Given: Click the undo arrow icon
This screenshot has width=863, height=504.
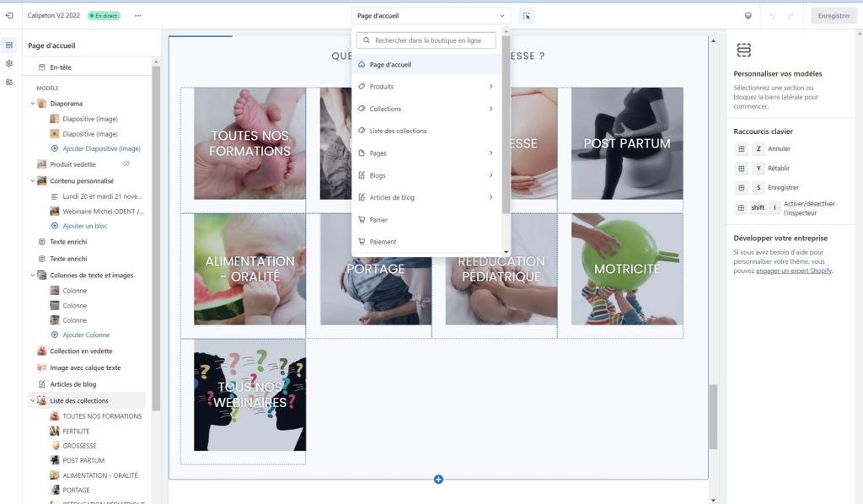Looking at the screenshot, I should point(772,16).
